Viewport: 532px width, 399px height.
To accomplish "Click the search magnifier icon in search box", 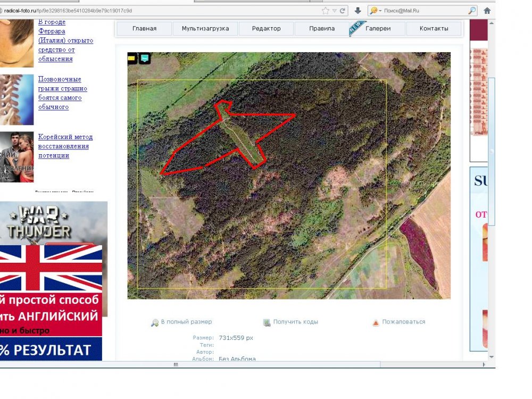I will click(x=472, y=11).
